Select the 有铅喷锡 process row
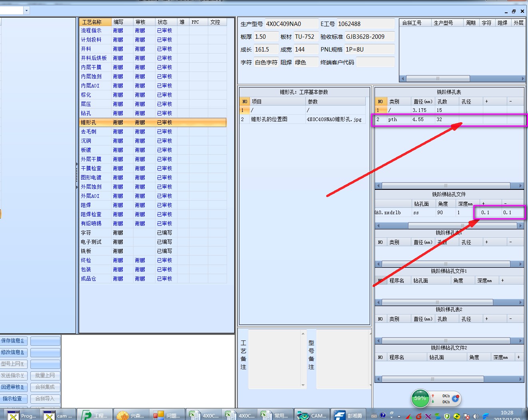The image size is (528, 420). (153, 223)
